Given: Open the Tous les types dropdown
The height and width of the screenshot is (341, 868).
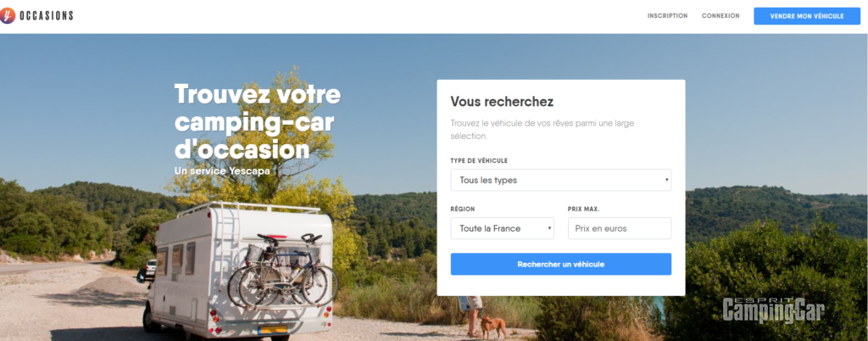Looking at the screenshot, I should click(x=561, y=180).
